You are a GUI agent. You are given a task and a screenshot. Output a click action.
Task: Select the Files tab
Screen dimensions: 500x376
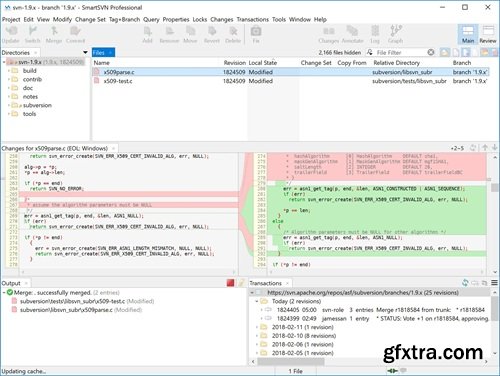coord(103,52)
